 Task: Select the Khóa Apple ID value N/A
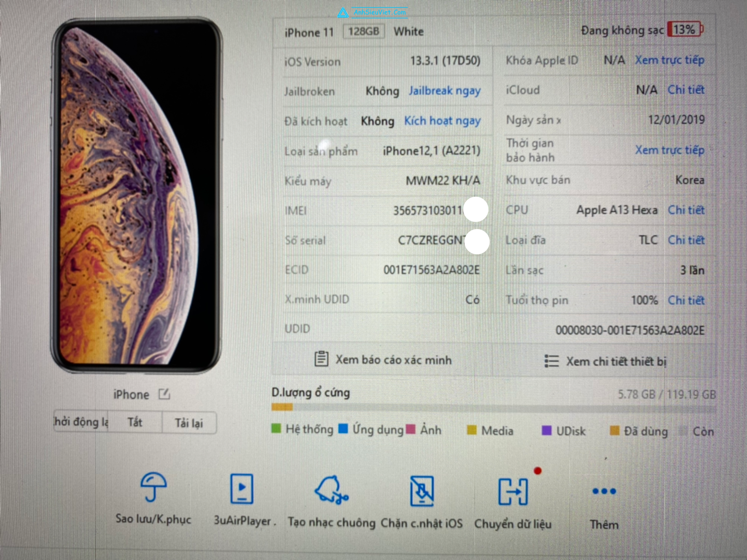pyautogui.click(x=614, y=60)
